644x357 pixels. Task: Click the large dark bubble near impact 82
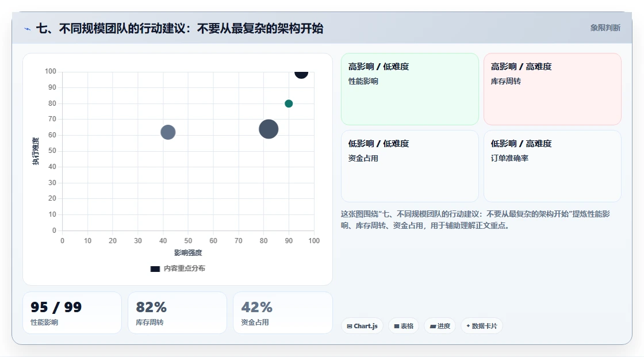(x=269, y=129)
